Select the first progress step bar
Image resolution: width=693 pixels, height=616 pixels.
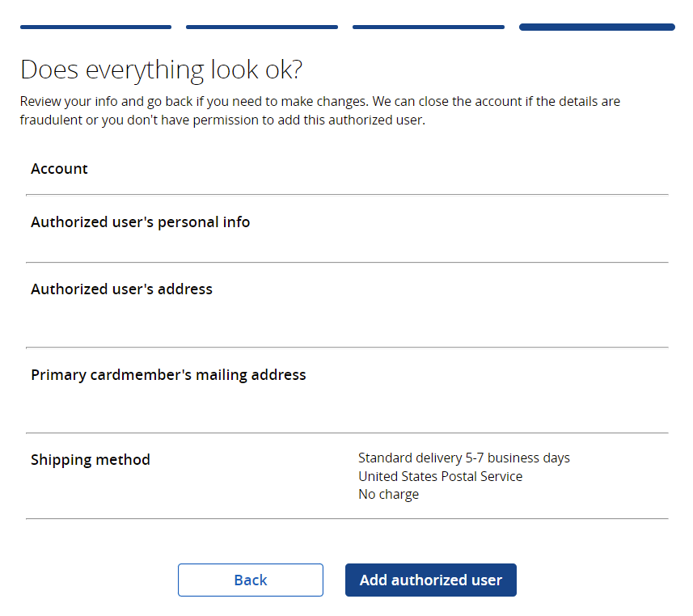[95, 27]
